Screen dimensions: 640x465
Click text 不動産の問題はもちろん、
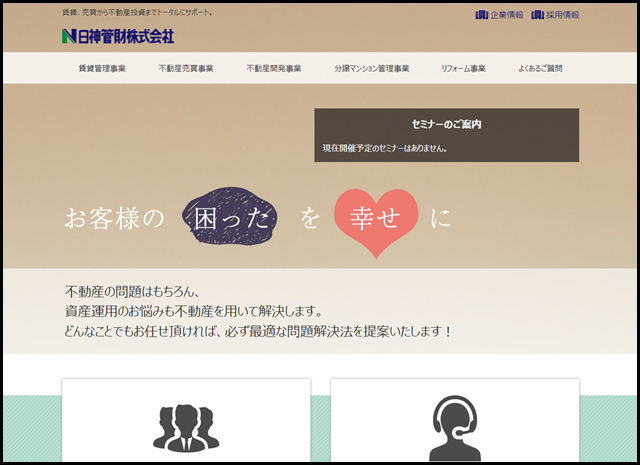132,291
